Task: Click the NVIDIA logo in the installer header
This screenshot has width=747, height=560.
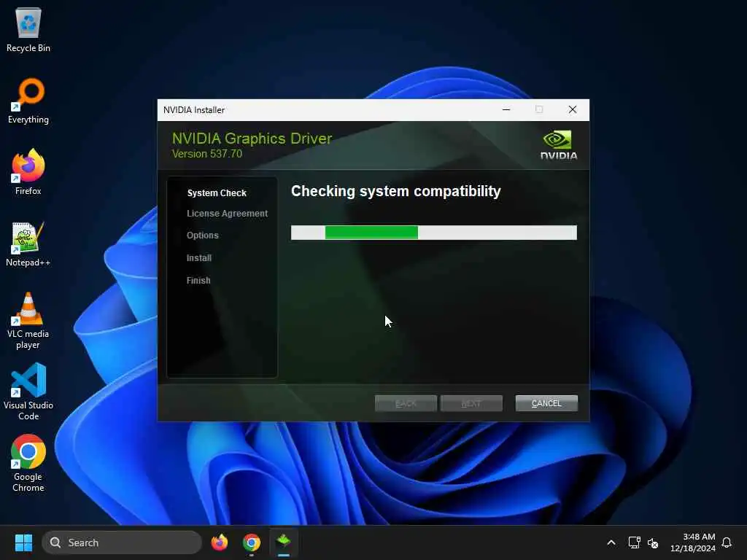Action: pyautogui.click(x=558, y=145)
